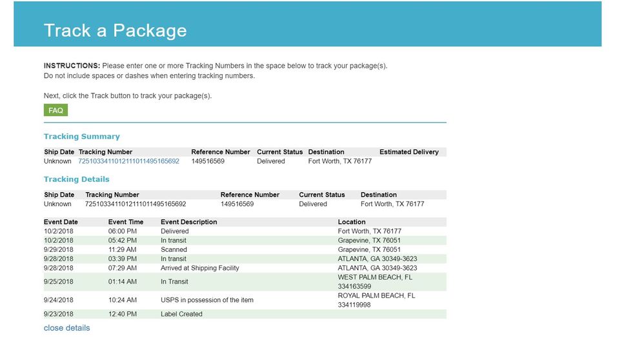The width and height of the screenshot is (644, 337).
Task: Click the Event Time column header
Action: pyautogui.click(x=126, y=222)
